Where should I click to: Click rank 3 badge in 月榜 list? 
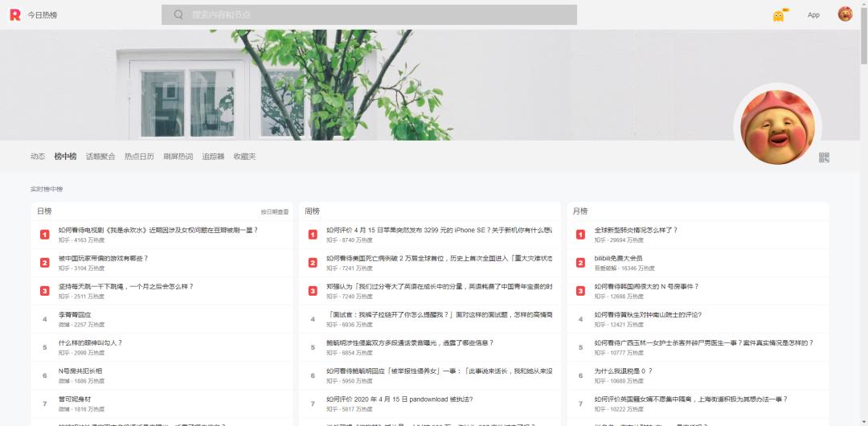click(x=580, y=291)
